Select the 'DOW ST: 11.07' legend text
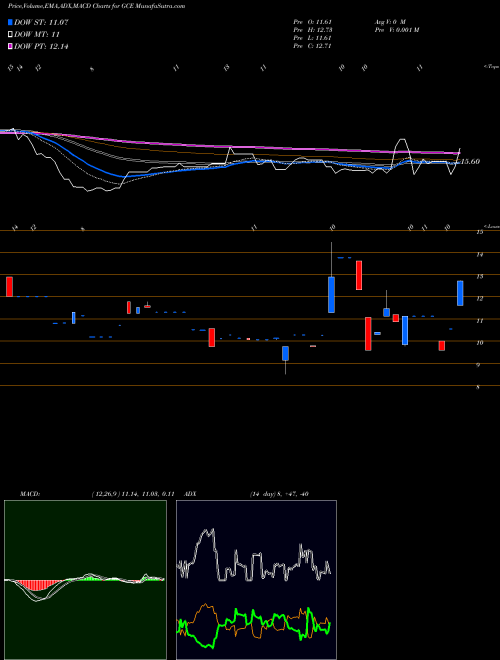The image size is (500, 660). [x=41, y=22]
